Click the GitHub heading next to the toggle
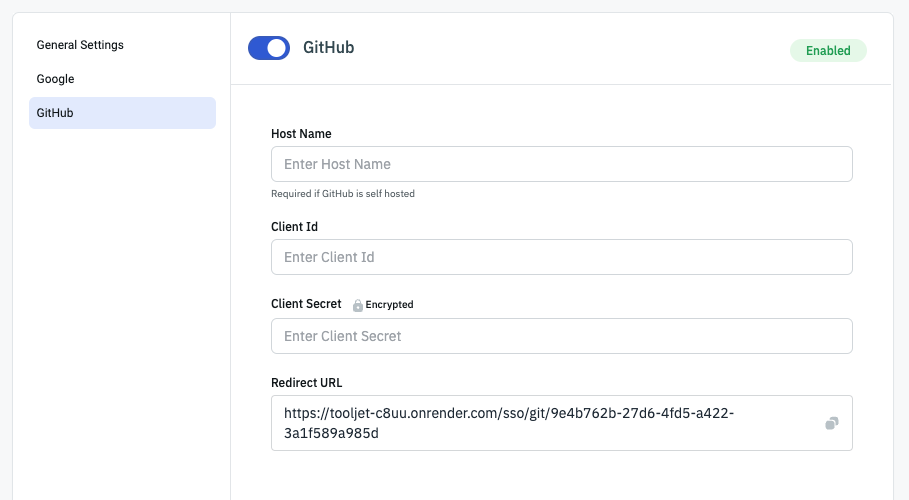This screenshot has height=500, width=909. tap(328, 48)
